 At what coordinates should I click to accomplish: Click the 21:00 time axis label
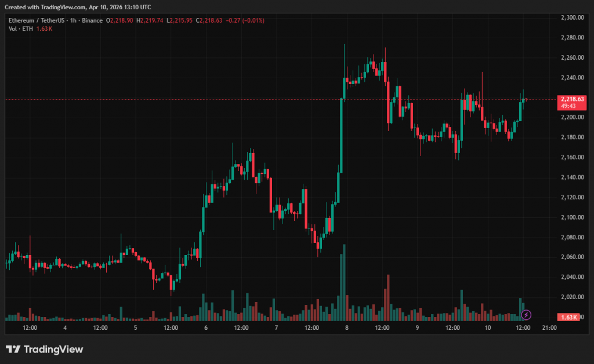[x=549, y=327]
